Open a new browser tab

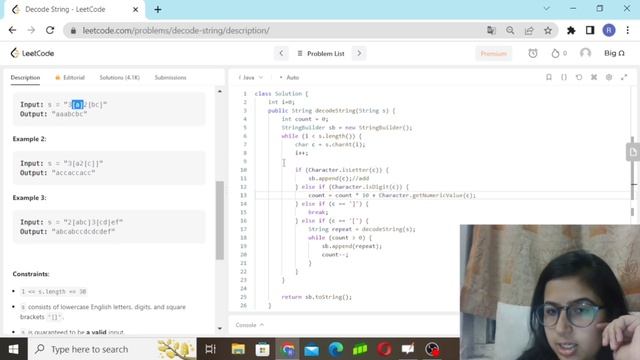[x=158, y=9]
